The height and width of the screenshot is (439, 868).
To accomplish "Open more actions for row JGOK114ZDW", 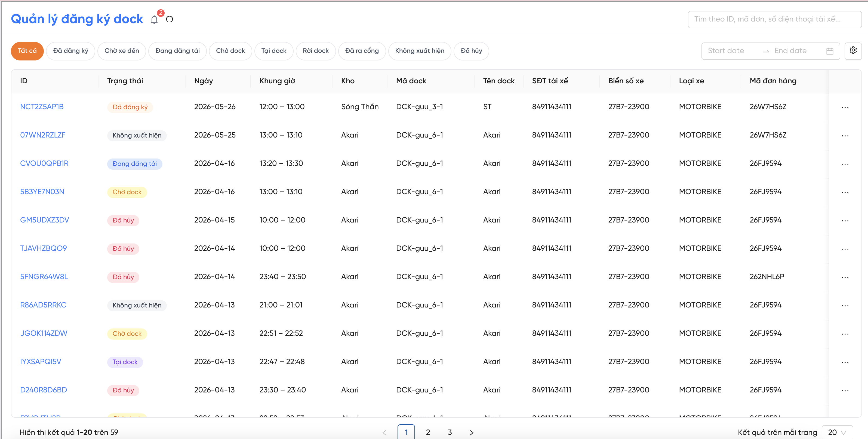I will [845, 334].
